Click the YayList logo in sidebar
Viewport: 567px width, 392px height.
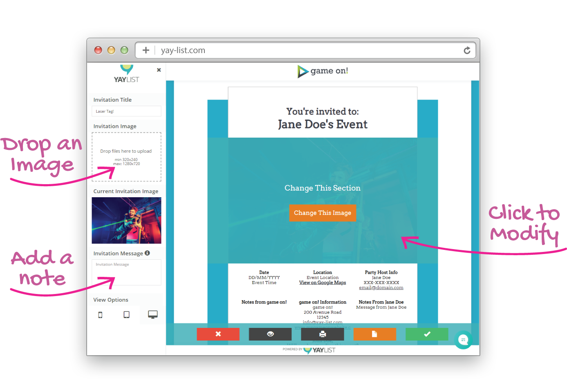tap(126, 74)
